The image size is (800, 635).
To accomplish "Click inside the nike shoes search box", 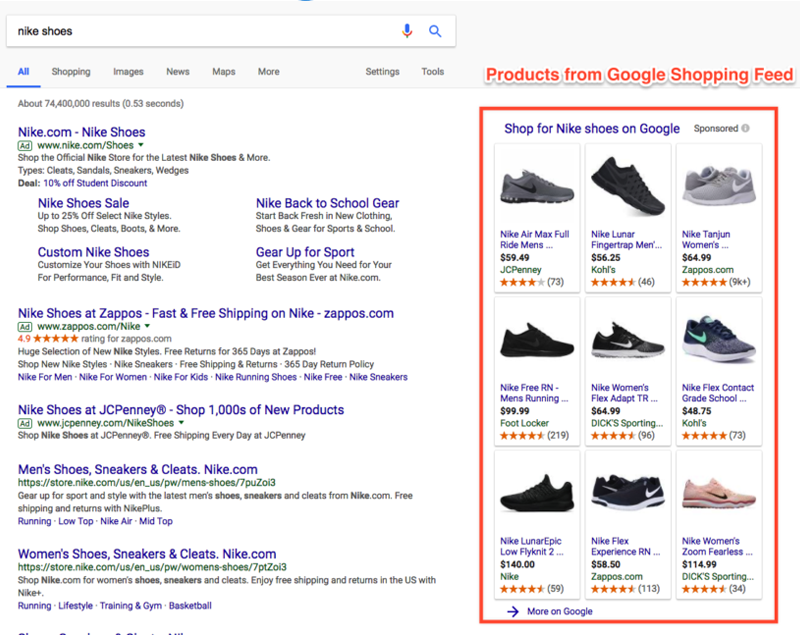I will pos(200,31).
